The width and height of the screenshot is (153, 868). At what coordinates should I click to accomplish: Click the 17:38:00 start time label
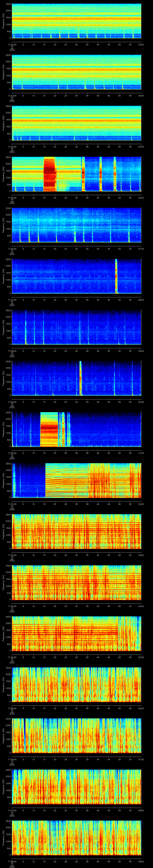tap(12, 861)
